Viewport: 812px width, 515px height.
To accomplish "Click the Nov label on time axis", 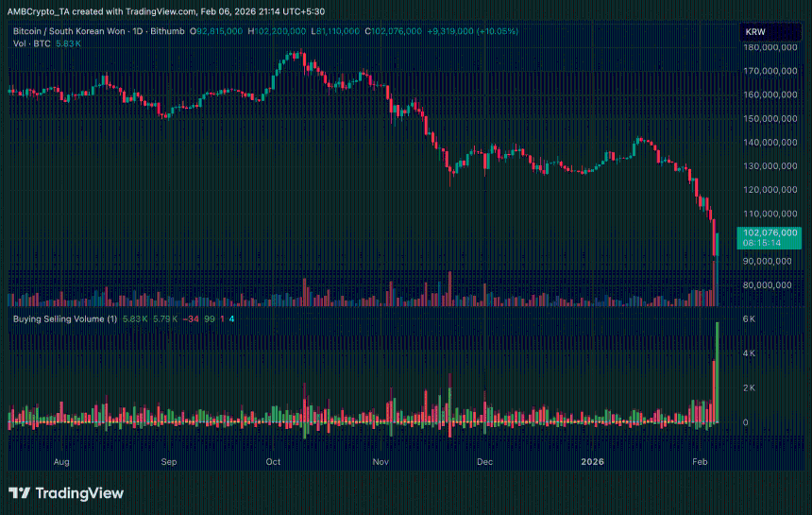I will coord(381,462).
